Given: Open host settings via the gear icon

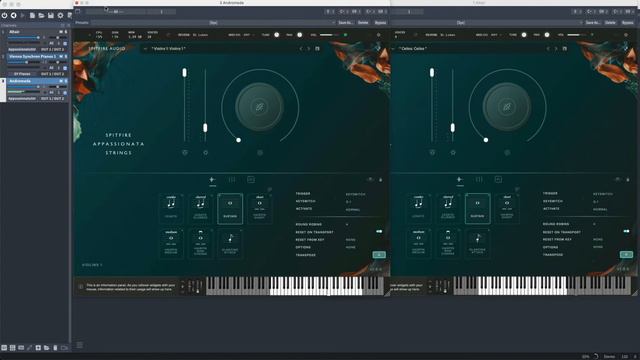Looking at the screenshot, I should click(60, 16).
